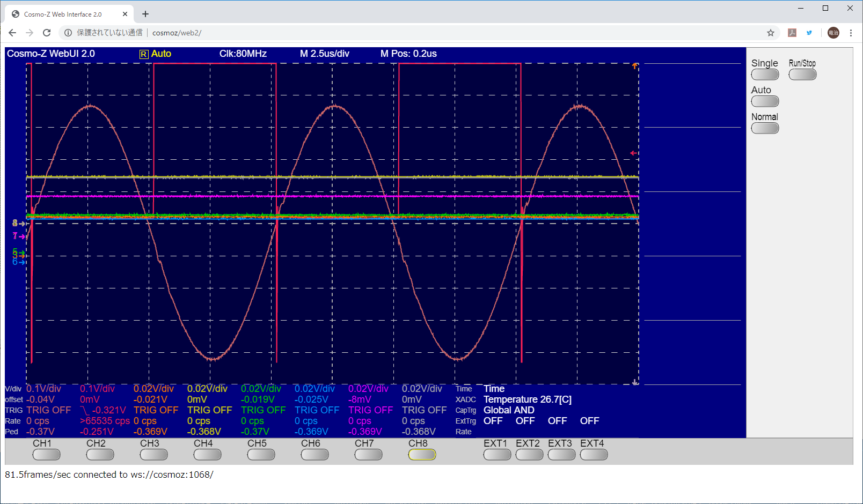Viewport: 863px width, 504px height.
Task: Click CH5 TRIG OFF setting
Action: [264, 410]
